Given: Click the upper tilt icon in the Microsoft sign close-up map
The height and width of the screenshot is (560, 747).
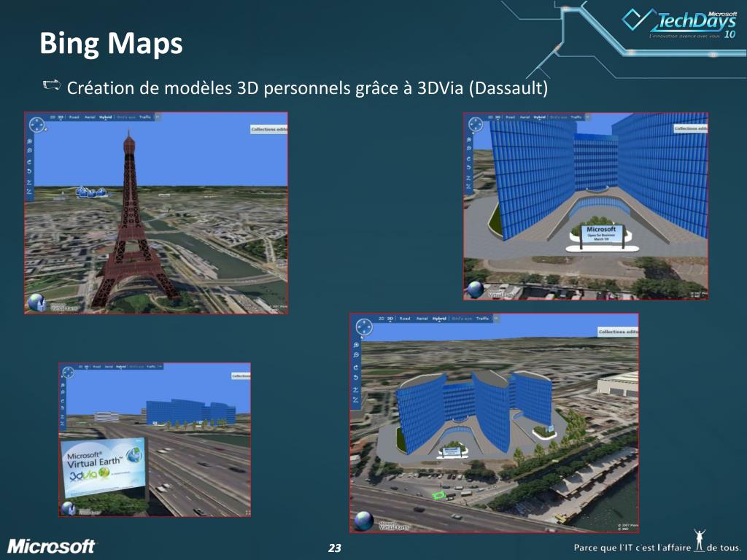Looking at the screenshot, I should pyautogui.click(x=469, y=178).
